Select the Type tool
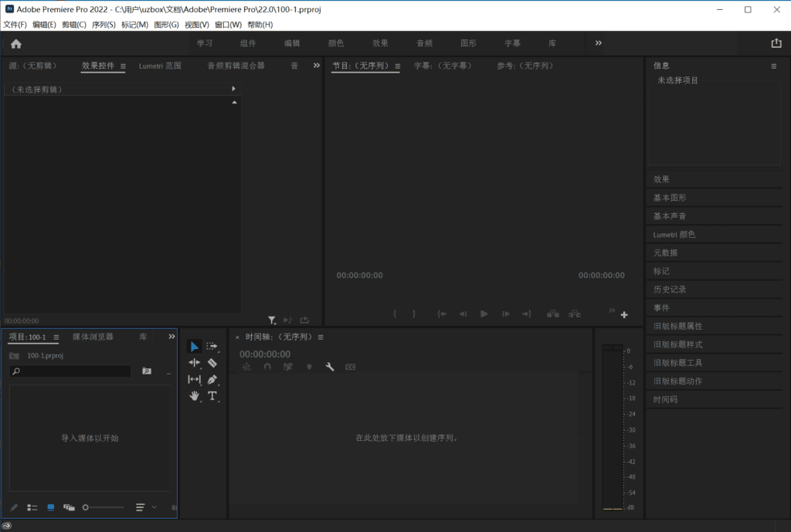The width and height of the screenshot is (791, 532). (212, 396)
